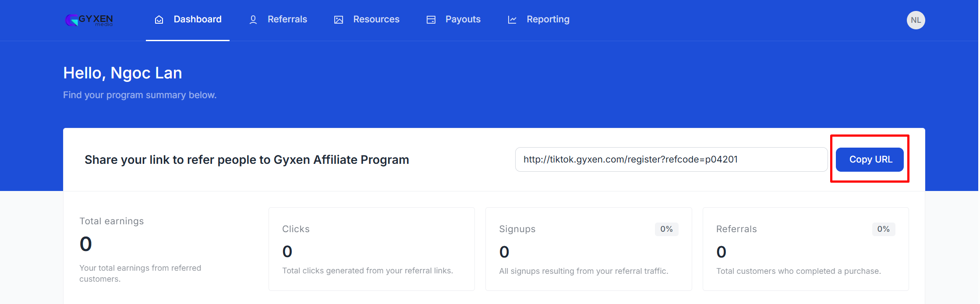Click the Dashboard home icon
The width and height of the screenshot is (980, 304).
pos(159,20)
